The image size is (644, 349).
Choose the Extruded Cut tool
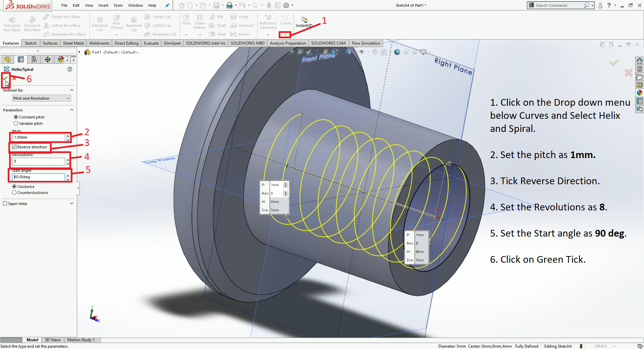coord(100,24)
